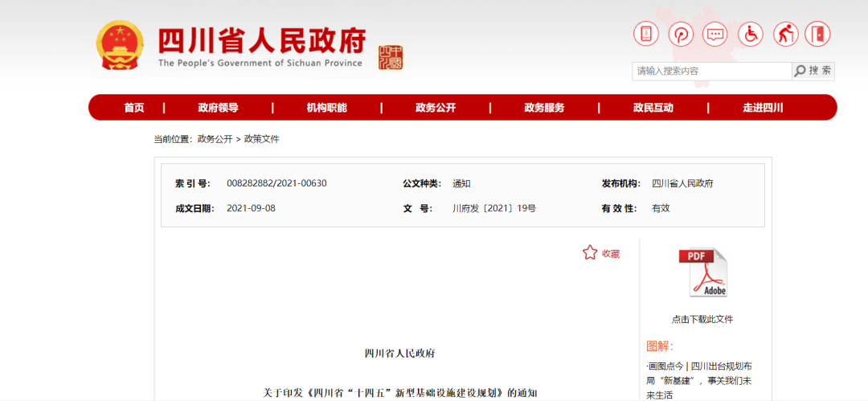
Task: Open the chat speech bubble icon
Action: pyautogui.click(x=715, y=35)
